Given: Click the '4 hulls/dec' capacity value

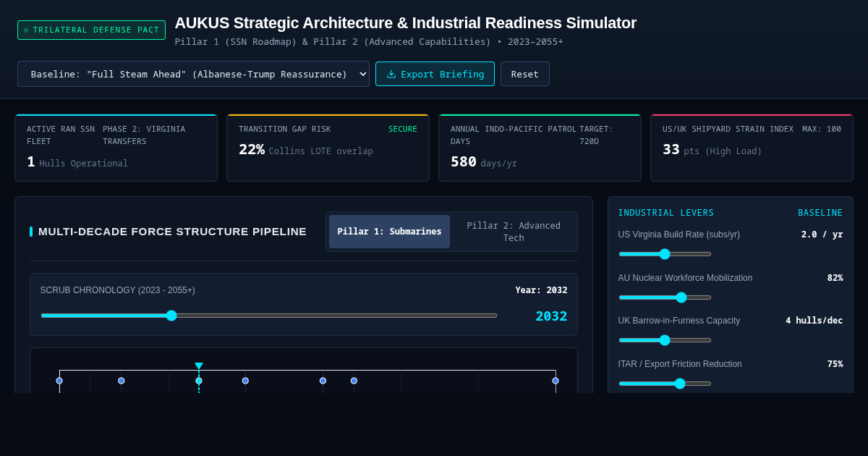Looking at the screenshot, I should tap(814, 321).
